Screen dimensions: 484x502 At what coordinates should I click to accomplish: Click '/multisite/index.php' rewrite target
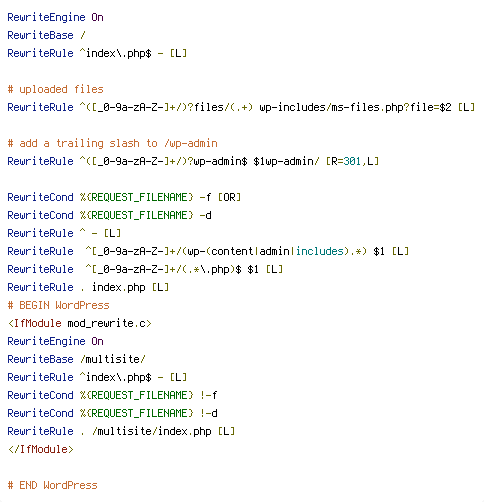152,431
